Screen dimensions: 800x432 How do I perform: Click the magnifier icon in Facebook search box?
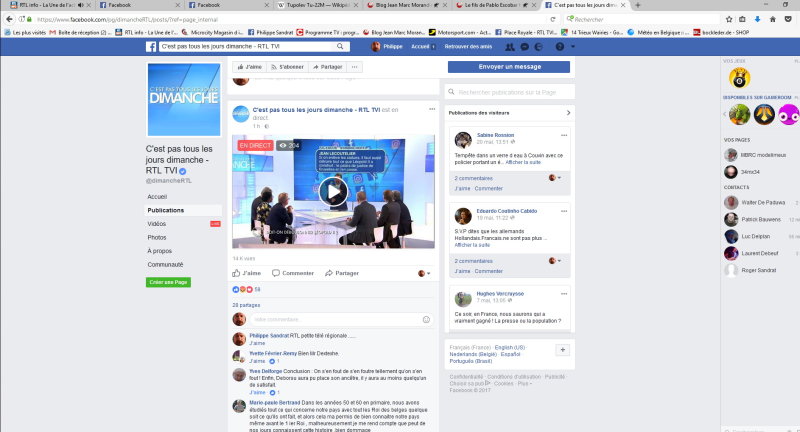[x=340, y=46]
